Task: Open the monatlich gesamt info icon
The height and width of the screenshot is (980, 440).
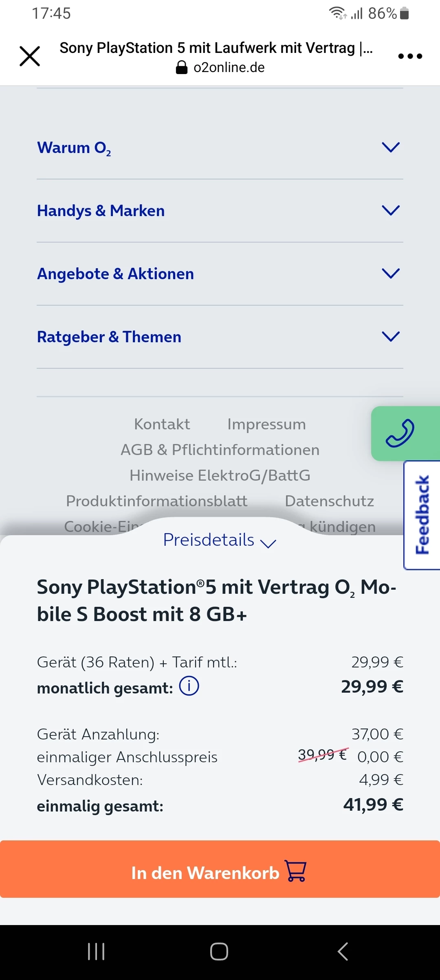Action: coord(189,686)
